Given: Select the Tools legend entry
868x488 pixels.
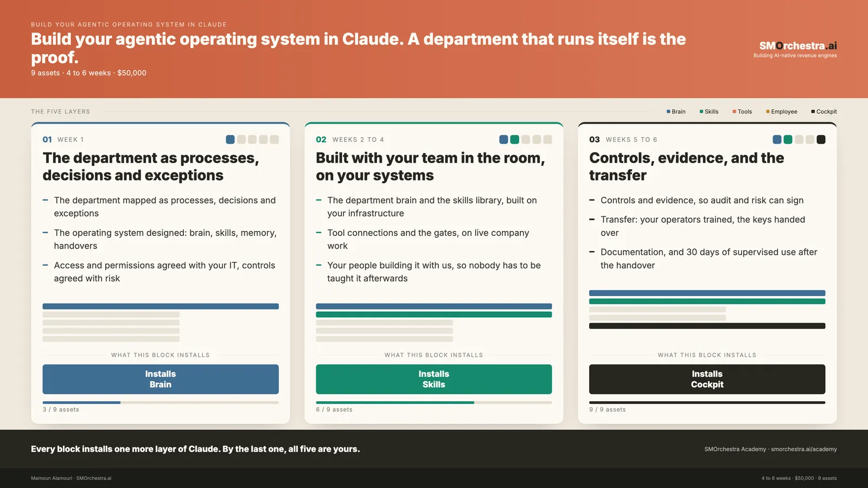Looking at the screenshot, I should (x=742, y=112).
